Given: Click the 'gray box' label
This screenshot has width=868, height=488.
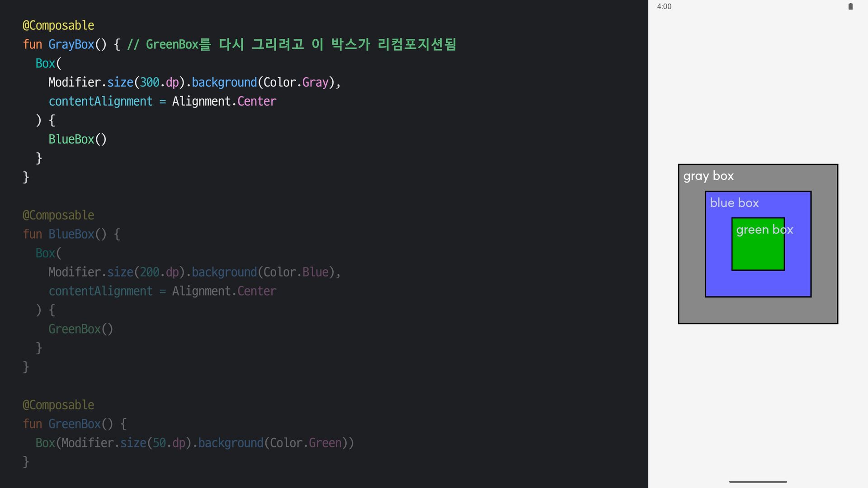Looking at the screenshot, I should (x=708, y=176).
